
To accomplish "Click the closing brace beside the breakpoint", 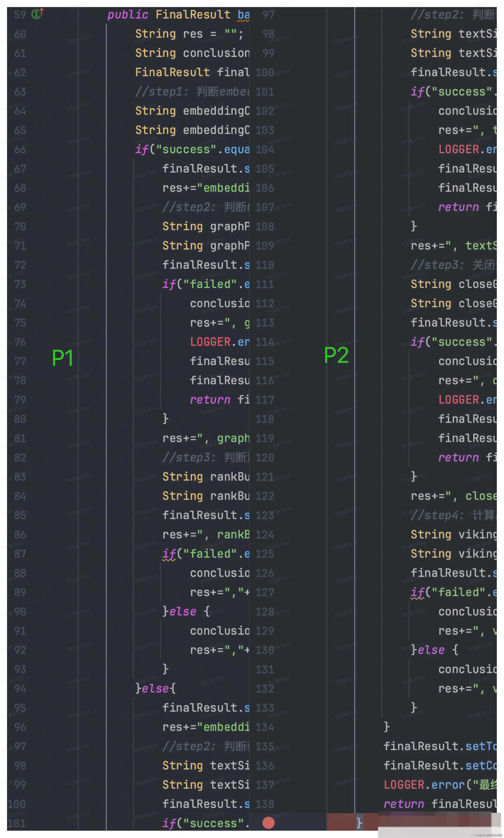I will (359, 823).
